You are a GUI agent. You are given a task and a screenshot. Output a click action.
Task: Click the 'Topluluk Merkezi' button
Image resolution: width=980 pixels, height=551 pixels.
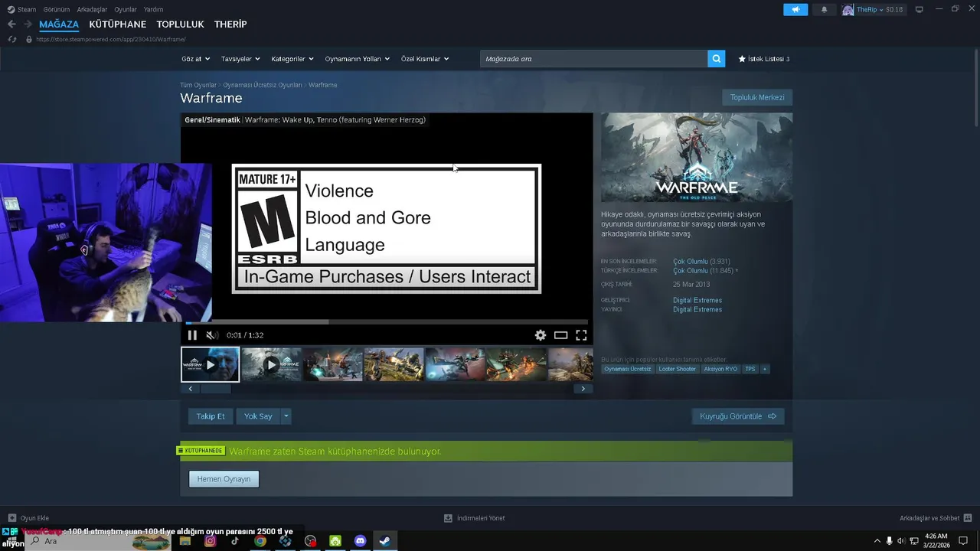click(757, 97)
